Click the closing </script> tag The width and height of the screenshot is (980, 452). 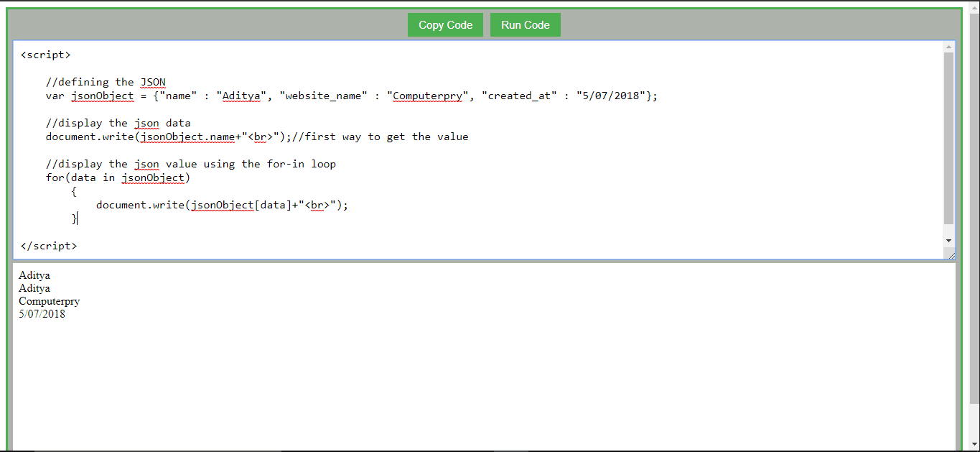(x=48, y=245)
